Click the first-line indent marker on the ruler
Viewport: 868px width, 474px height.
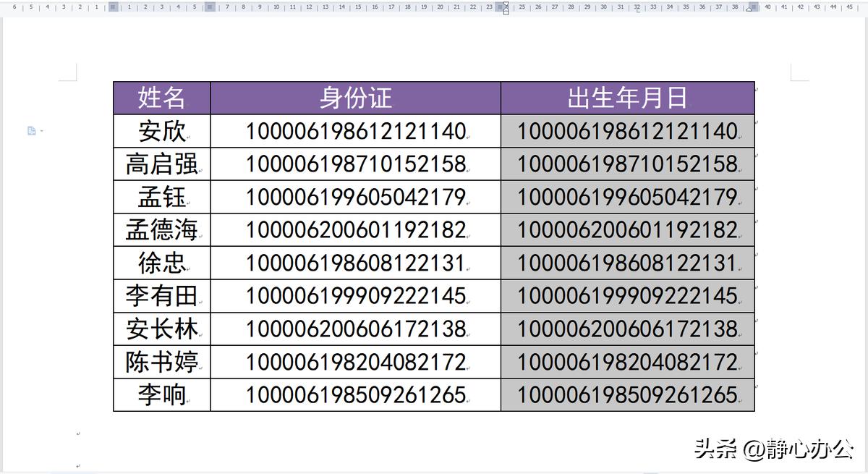(507, 4)
